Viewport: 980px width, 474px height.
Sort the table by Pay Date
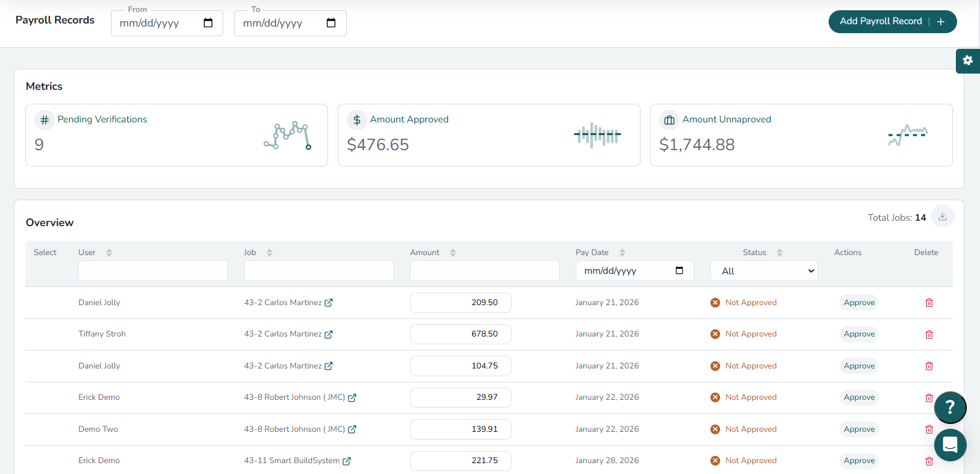[622, 253]
